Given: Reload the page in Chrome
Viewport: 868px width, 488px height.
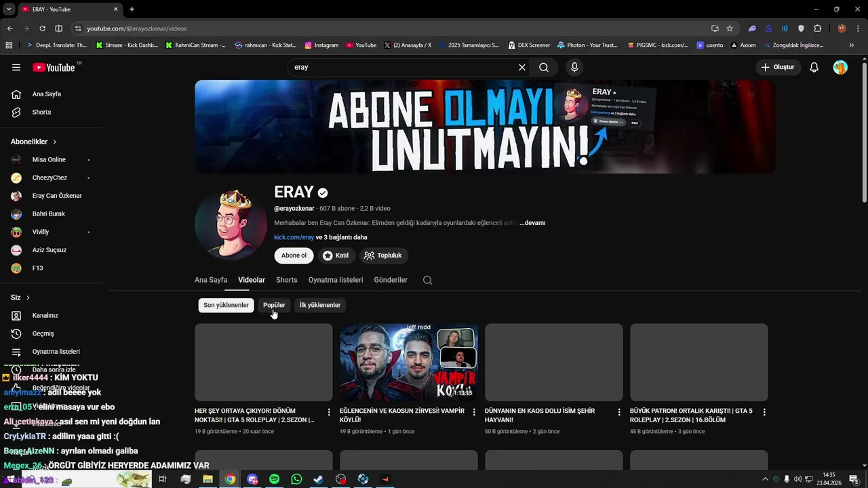Looking at the screenshot, I should pos(42,28).
